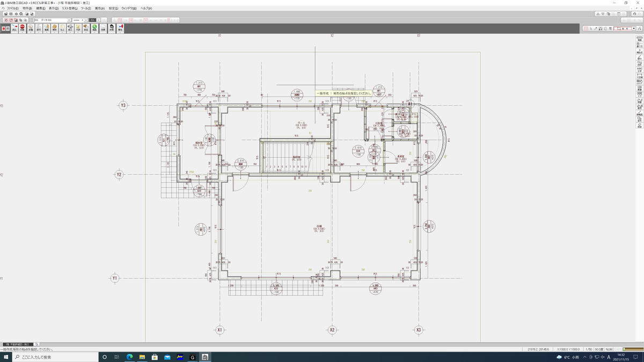644x362 pixels.
Task: Select the 寸法線 dimension line tool
Action: tap(640, 76)
